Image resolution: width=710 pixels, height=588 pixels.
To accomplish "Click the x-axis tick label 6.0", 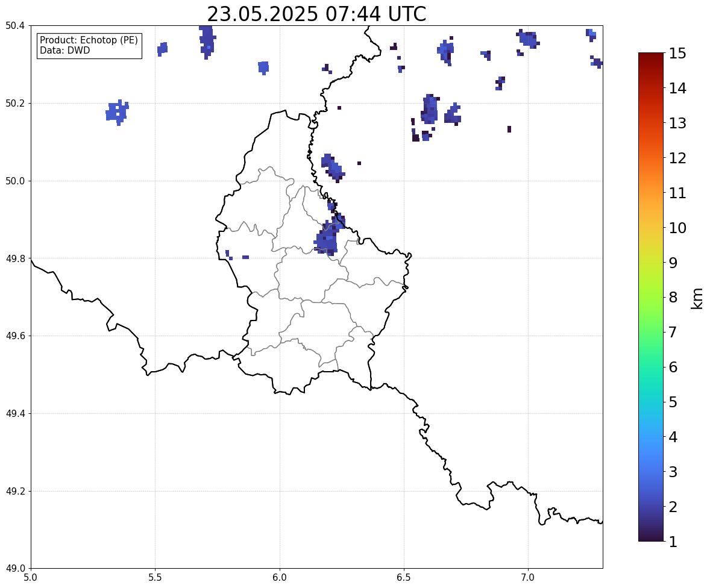I will click(280, 578).
